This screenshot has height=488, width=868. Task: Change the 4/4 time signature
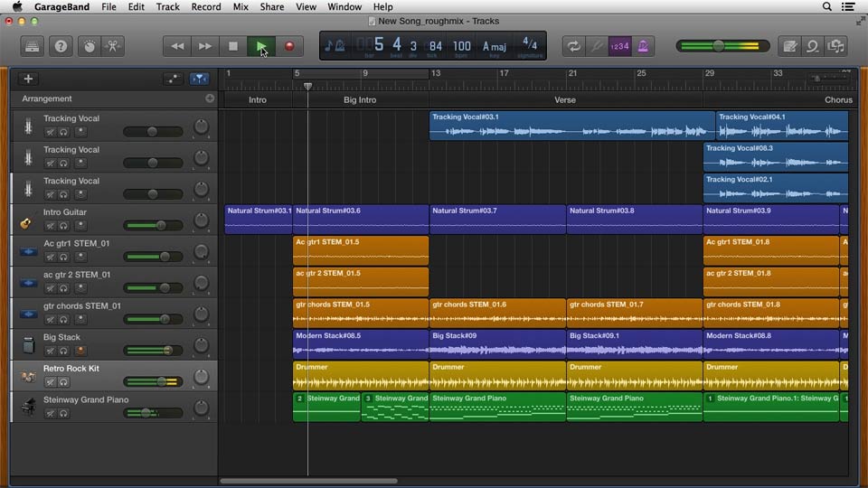[x=530, y=43]
